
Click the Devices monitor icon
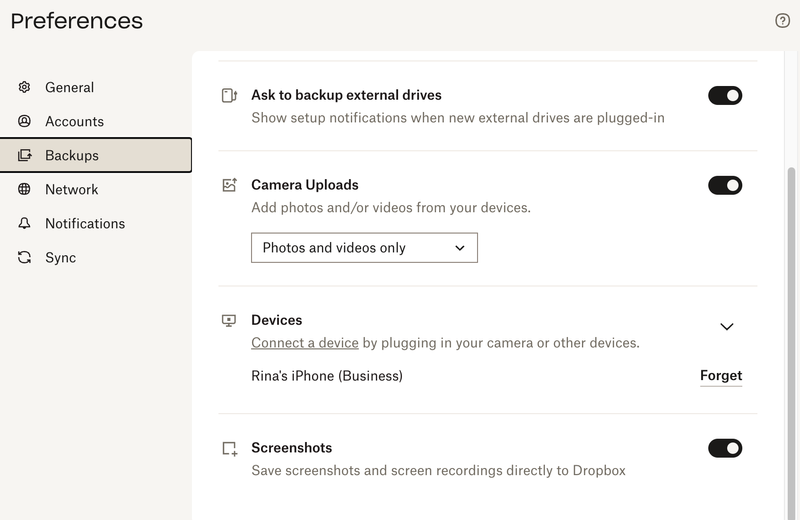coord(229,321)
